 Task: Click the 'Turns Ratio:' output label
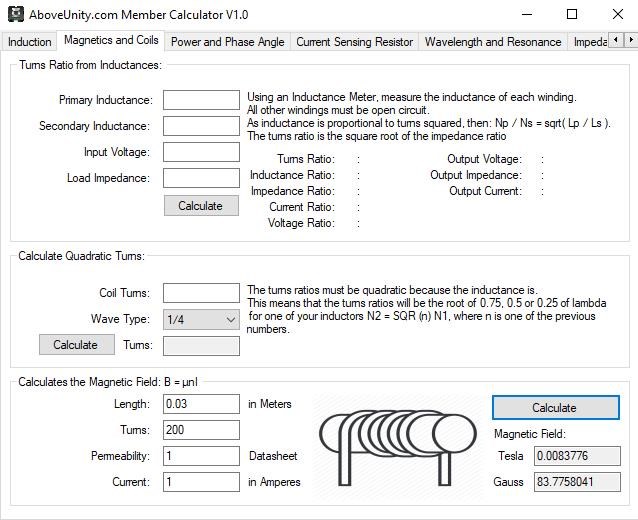tap(306, 159)
